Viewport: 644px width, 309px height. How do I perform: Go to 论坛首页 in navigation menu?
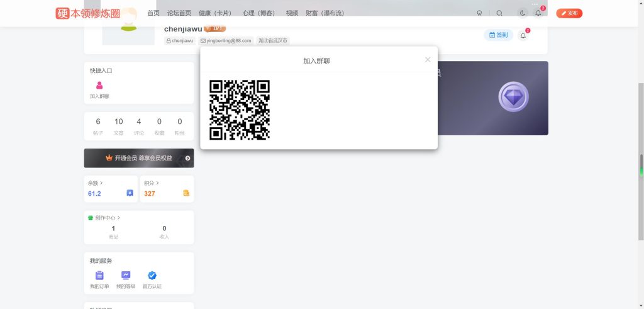point(179,13)
